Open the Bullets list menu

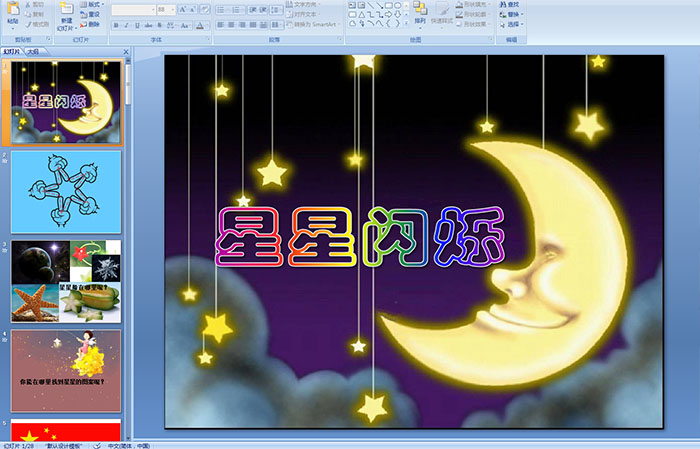point(221,10)
